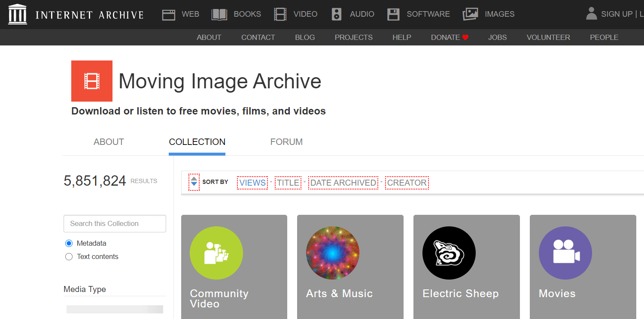Viewport: 644px width, 319px height.
Task: Click the Software floppy disk icon
Action: coord(393,15)
